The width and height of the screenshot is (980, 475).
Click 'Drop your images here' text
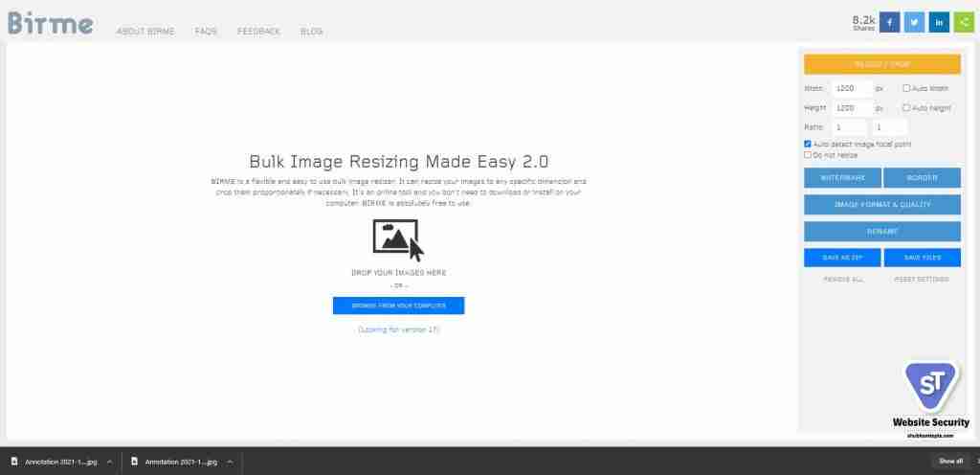coord(398,273)
